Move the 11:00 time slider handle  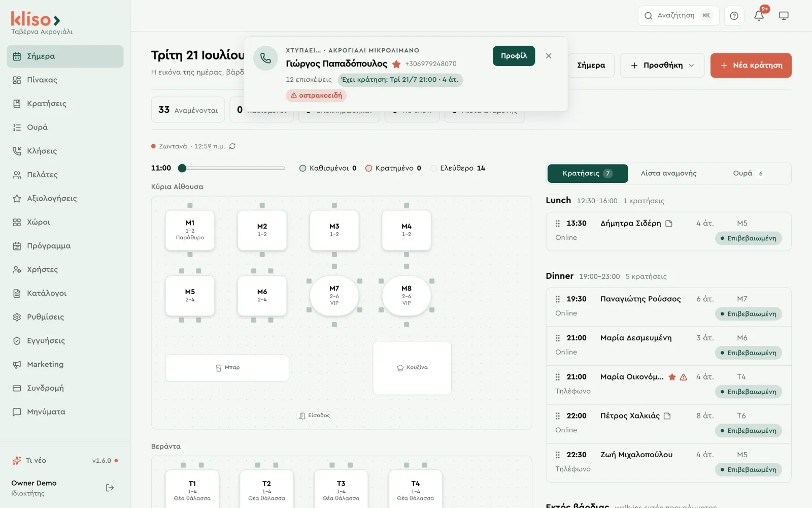tap(182, 168)
